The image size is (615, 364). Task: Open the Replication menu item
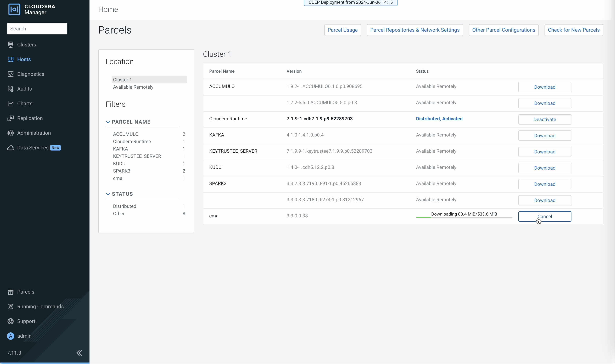click(30, 118)
